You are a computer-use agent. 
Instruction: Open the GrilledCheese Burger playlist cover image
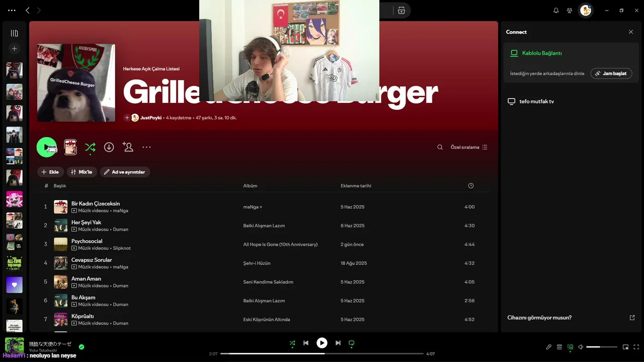(76, 83)
